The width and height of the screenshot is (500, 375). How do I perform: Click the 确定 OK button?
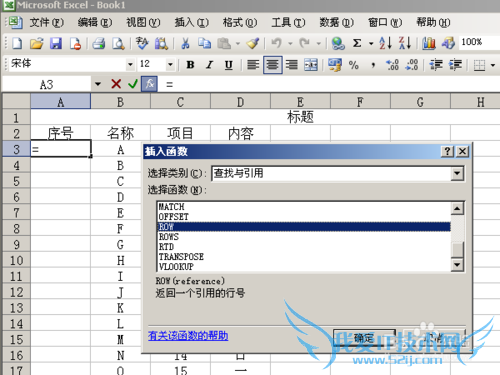point(364,339)
